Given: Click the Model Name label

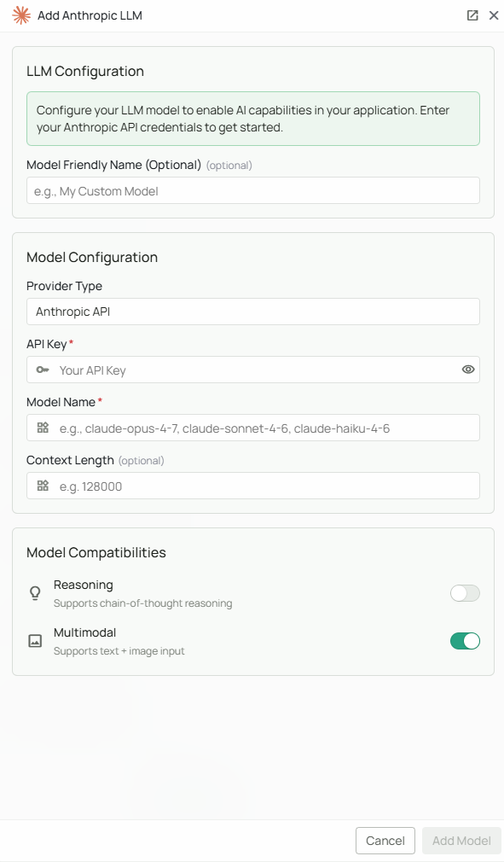Looking at the screenshot, I should pos(61,403).
